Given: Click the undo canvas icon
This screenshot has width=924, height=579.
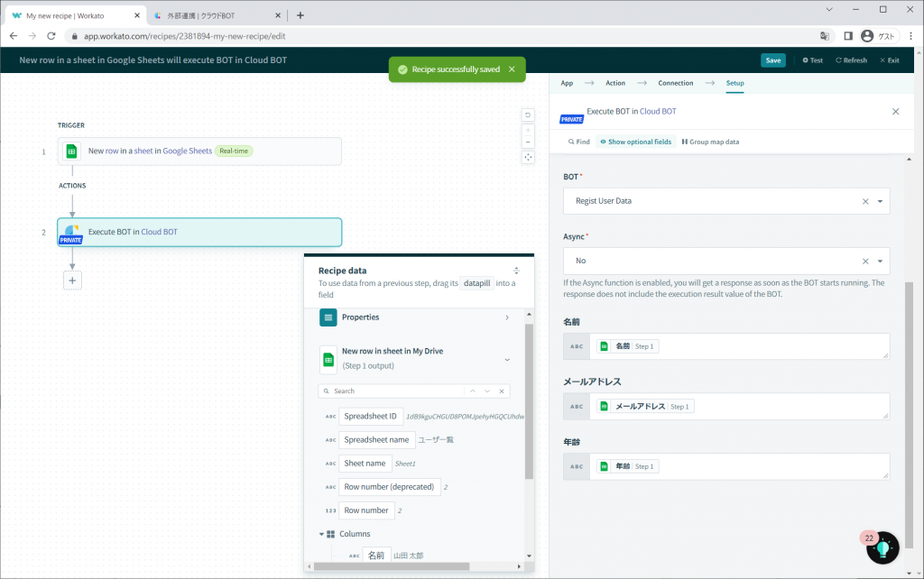Looking at the screenshot, I should (528, 115).
